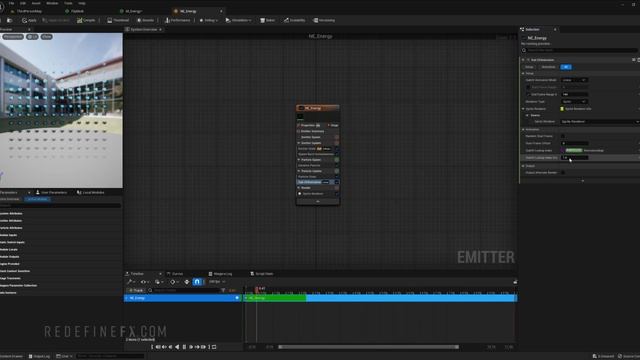Click the Thumbnail toolbar button
Viewport: 640px width, 360px height.
point(118,20)
